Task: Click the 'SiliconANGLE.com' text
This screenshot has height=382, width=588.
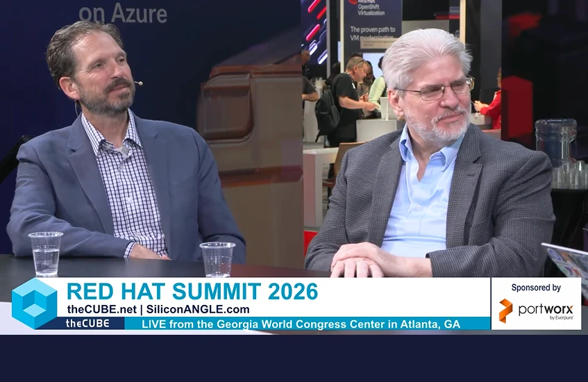Action: tap(198, 310)
